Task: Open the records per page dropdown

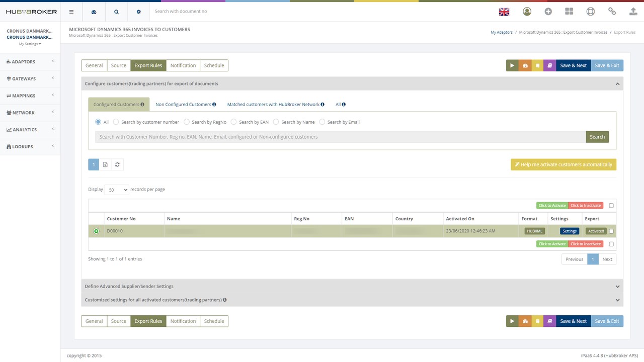Action: [116, 190]
